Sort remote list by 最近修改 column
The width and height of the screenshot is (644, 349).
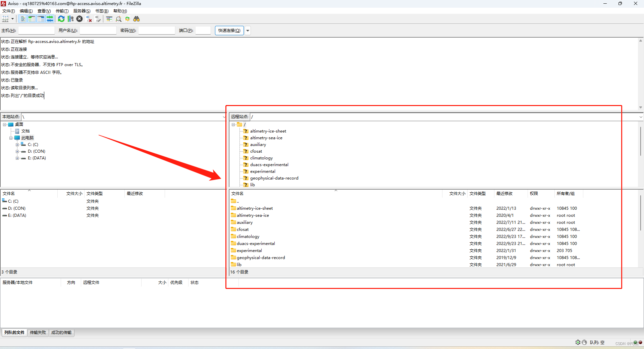pyautogui.click(x=511, y=194)
